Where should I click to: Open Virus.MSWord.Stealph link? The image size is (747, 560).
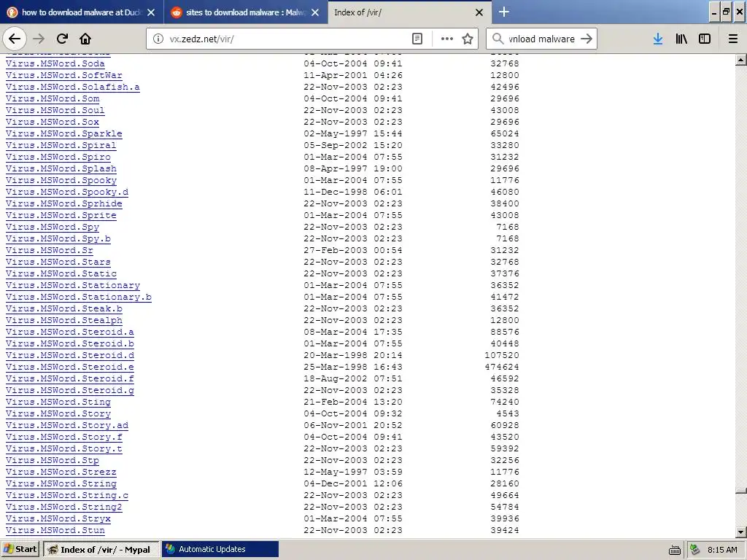pyautogui.click(x=64, y=320)
